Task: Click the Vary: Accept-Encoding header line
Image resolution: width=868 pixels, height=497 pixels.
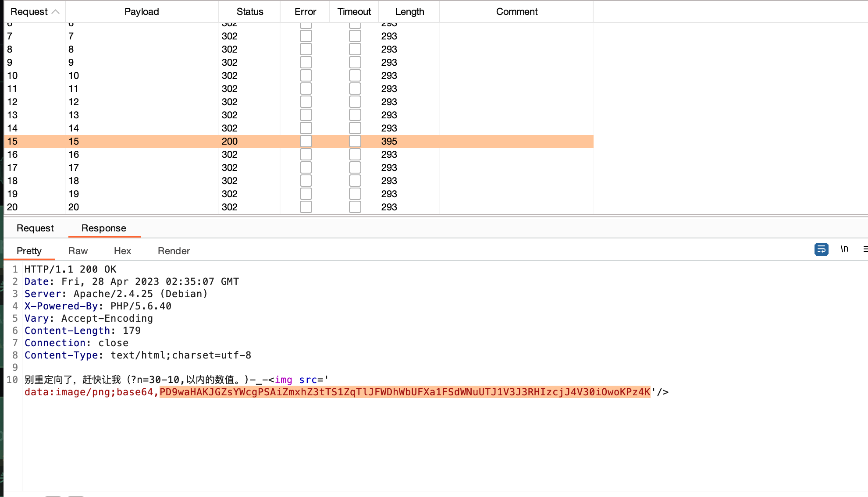Action: (89, 318)
